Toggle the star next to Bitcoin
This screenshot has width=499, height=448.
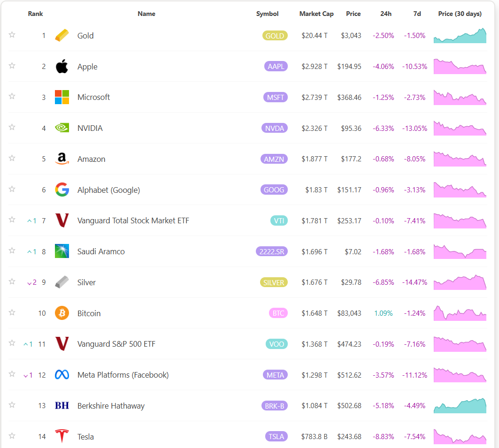tap(12, 312)
